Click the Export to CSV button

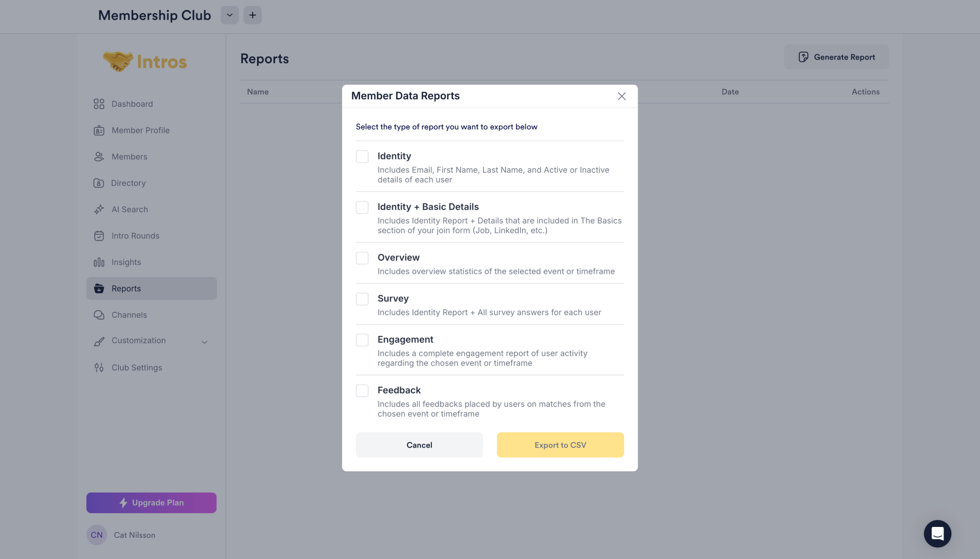click(x=560, y=445)
